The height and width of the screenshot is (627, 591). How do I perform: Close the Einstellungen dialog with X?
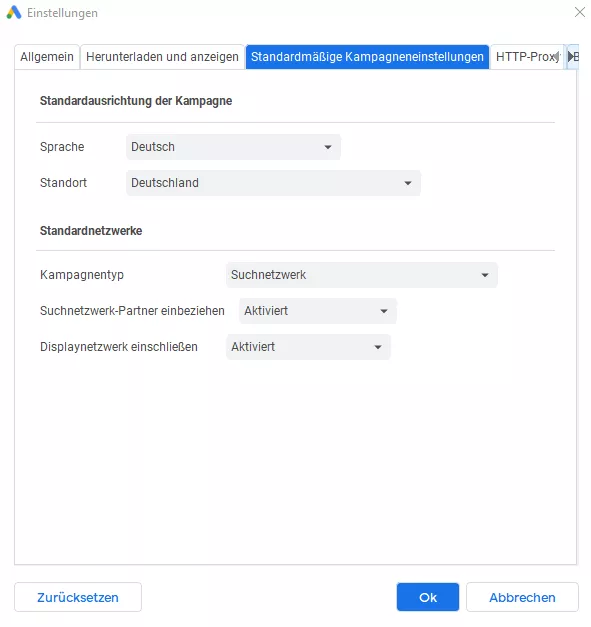pyautogui.click(x=579, y=12)
